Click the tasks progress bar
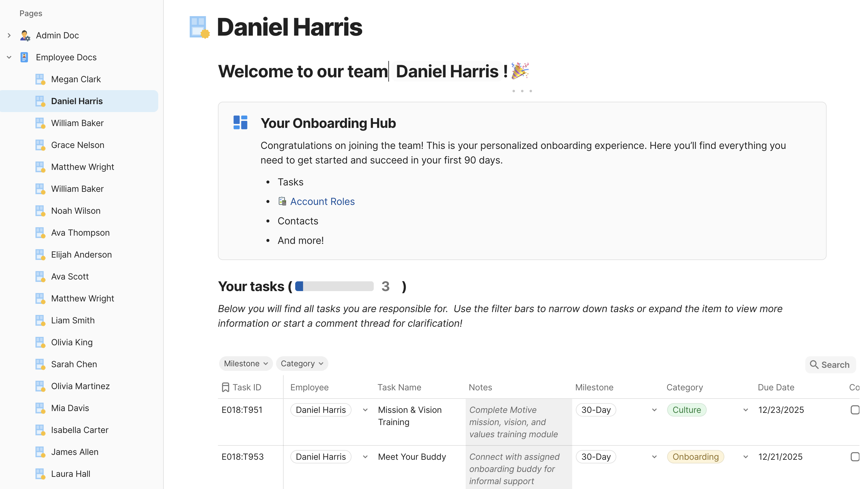This screenshot has width=868, height=489. pyautogui.click(x=334, y=286)
